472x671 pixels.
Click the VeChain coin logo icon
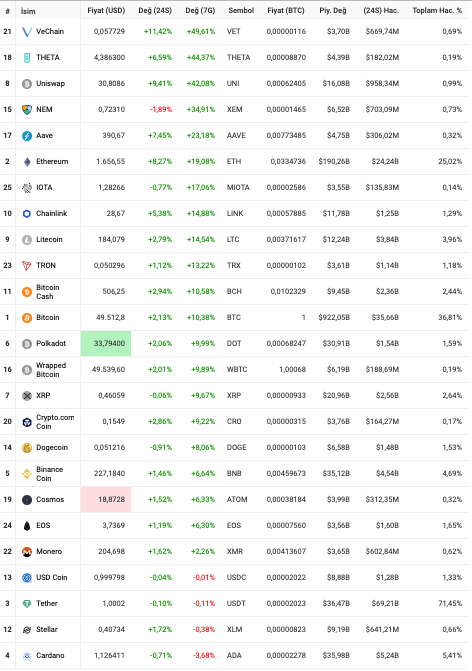pos(27,32)
